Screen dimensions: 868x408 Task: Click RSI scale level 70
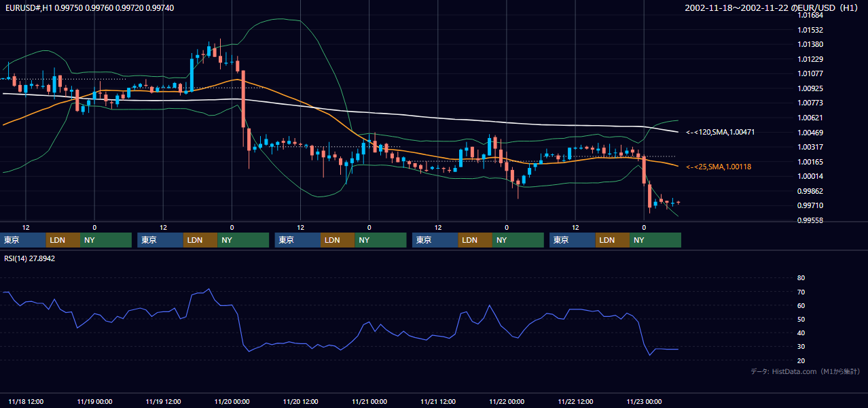click(801, 292)
